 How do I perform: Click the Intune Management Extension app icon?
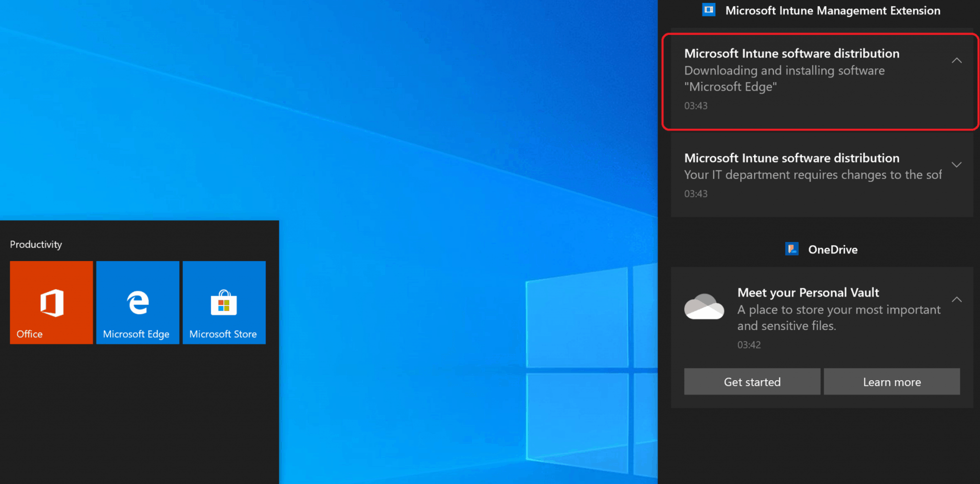click(x=709, y=10)
